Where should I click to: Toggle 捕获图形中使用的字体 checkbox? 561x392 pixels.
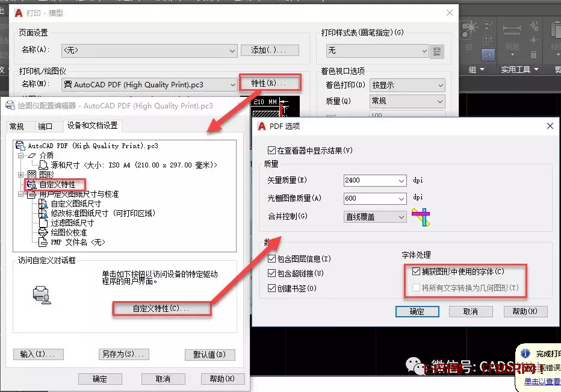point(416,271)
